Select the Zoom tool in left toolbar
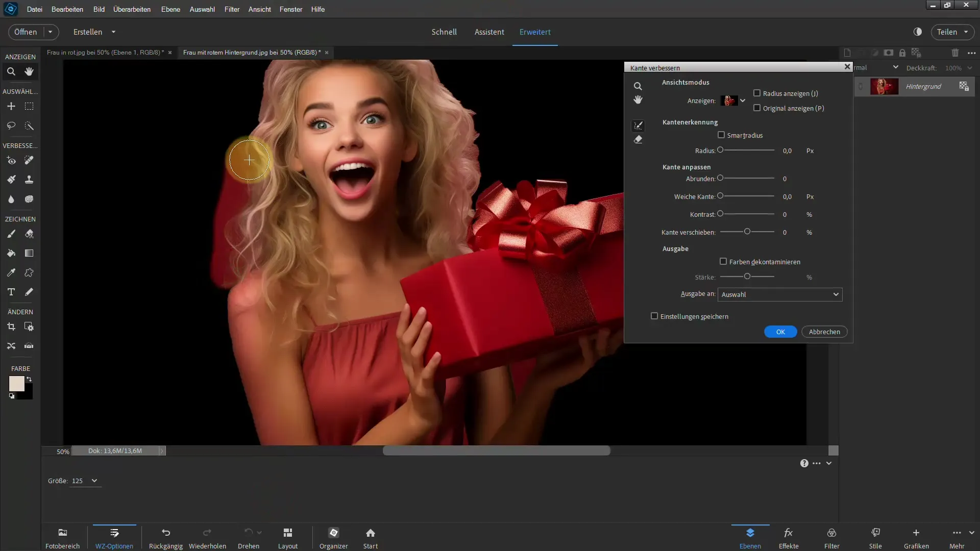980x551 pixels. (11, 71)
